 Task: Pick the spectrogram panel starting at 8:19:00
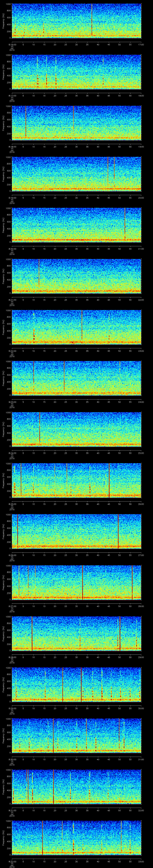pos(76,174)
